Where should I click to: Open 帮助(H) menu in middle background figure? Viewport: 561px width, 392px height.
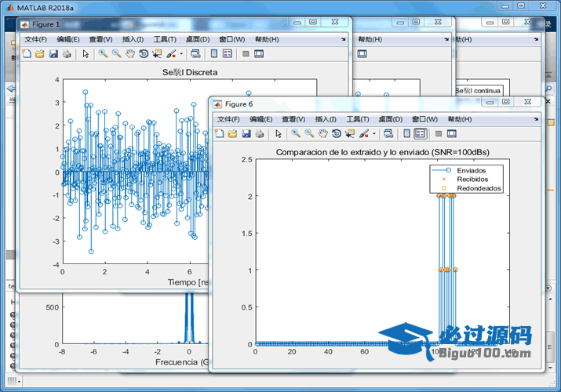pyautogui.click(x=370, y=39)
